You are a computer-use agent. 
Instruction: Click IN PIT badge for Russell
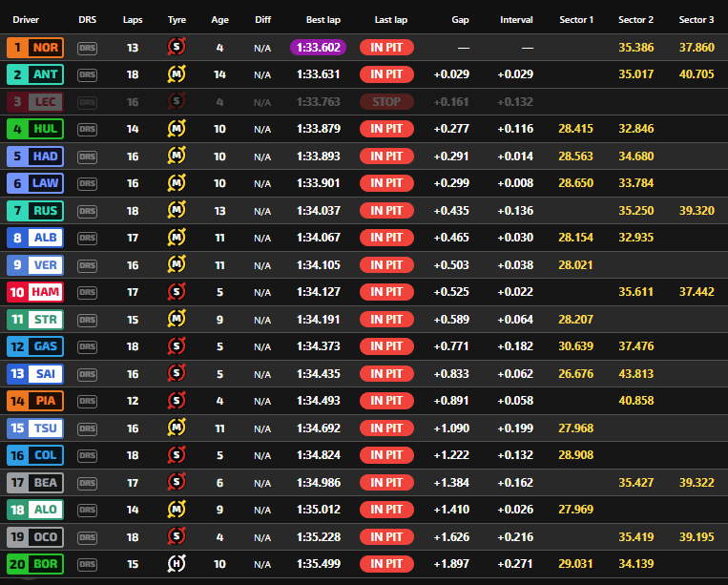click(x=386, y=211)
